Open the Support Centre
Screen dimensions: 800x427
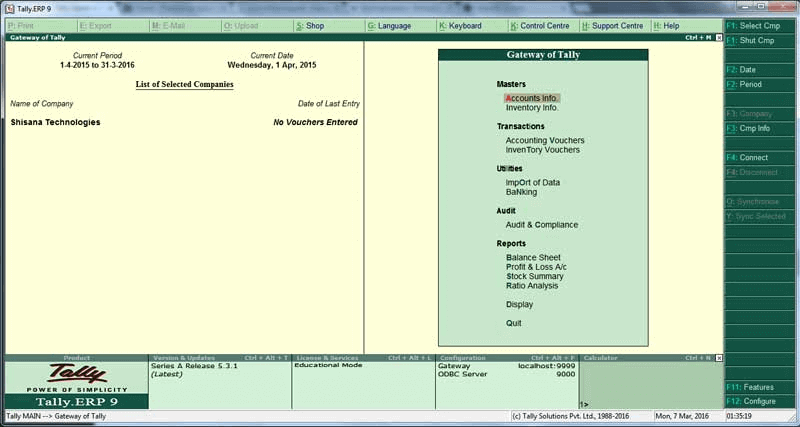click(612, 26)
